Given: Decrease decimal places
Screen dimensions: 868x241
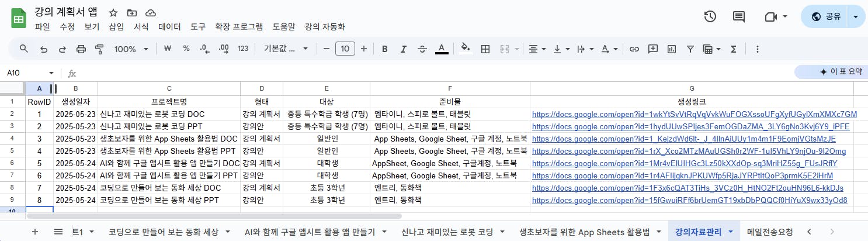Looking at the screenshot, I should coord(204,49).
